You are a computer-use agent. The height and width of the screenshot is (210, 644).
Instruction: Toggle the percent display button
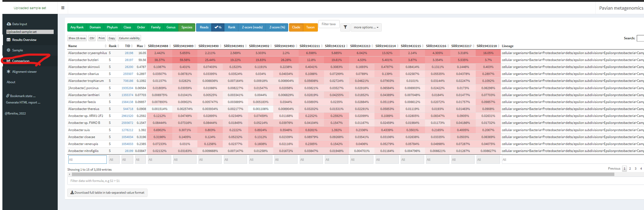click(218, 27)
